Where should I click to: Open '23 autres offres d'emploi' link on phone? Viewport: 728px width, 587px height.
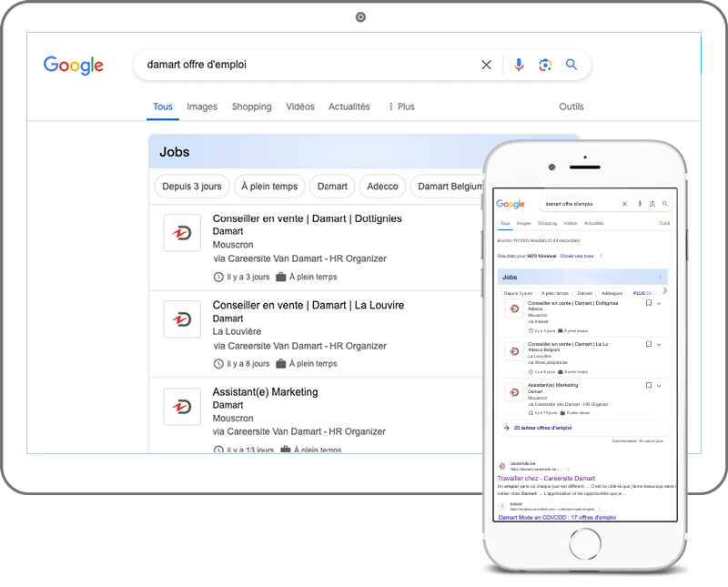[x=542, y=427]
